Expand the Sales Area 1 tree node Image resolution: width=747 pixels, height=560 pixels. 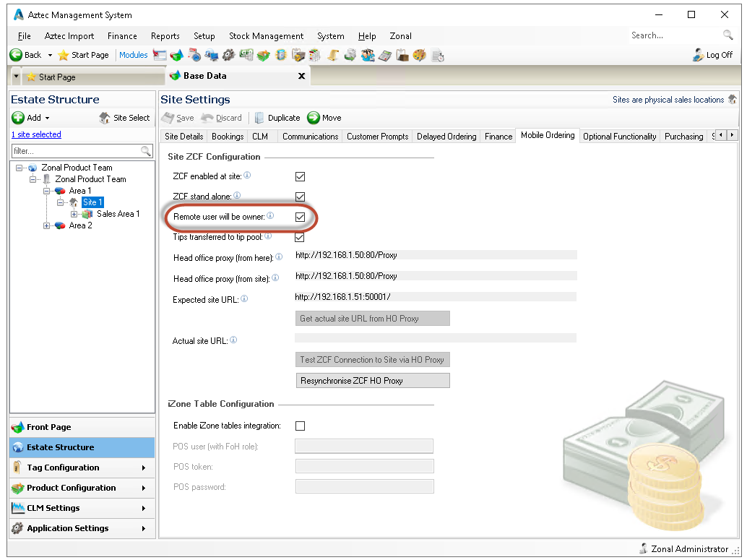coord(74,215)
